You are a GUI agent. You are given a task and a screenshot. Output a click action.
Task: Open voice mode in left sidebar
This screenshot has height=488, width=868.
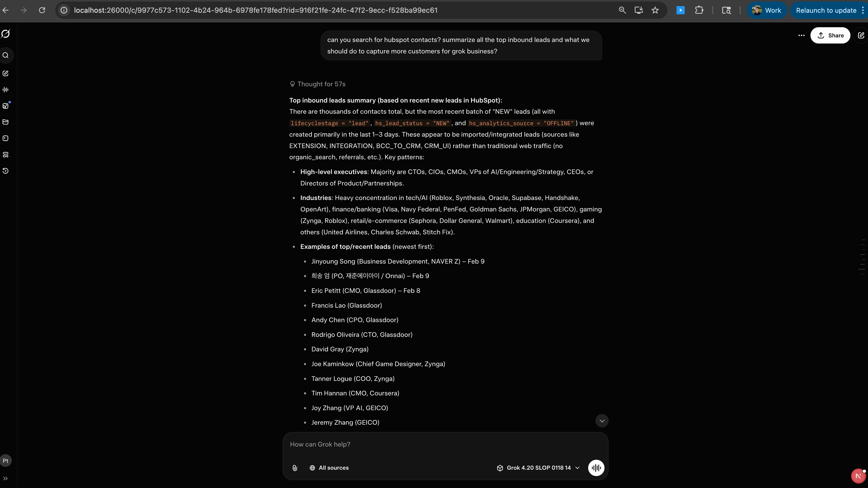[x=6, y=90]
